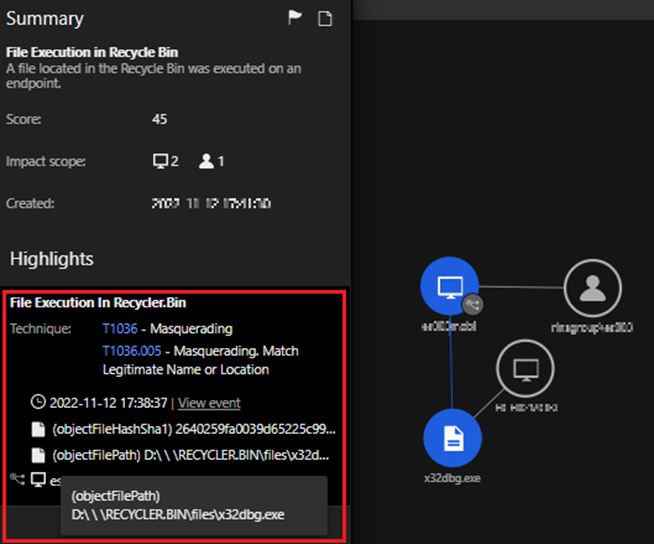Select the x32dbg.exe file node
This screenshot has width=654, height=544.
point(452,438)
